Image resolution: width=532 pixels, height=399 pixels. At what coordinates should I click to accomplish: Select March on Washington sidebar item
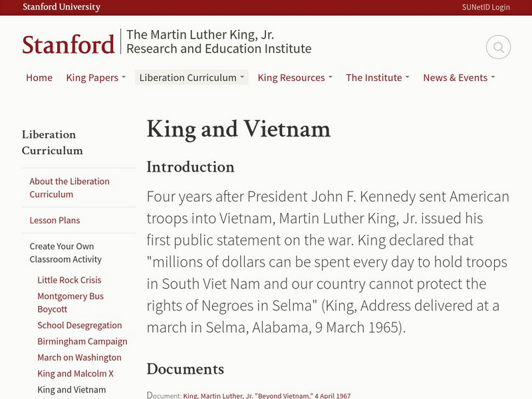79,357
